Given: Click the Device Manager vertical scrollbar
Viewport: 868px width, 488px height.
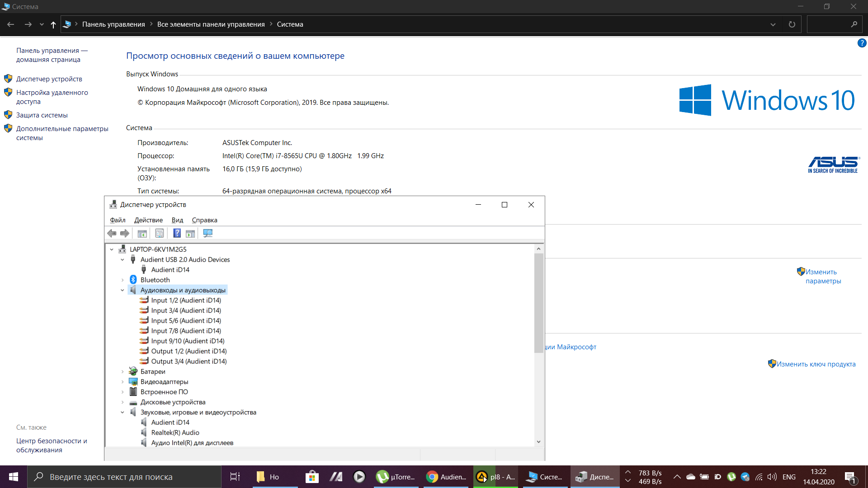Looking at the screenshot, I should 538,303.
